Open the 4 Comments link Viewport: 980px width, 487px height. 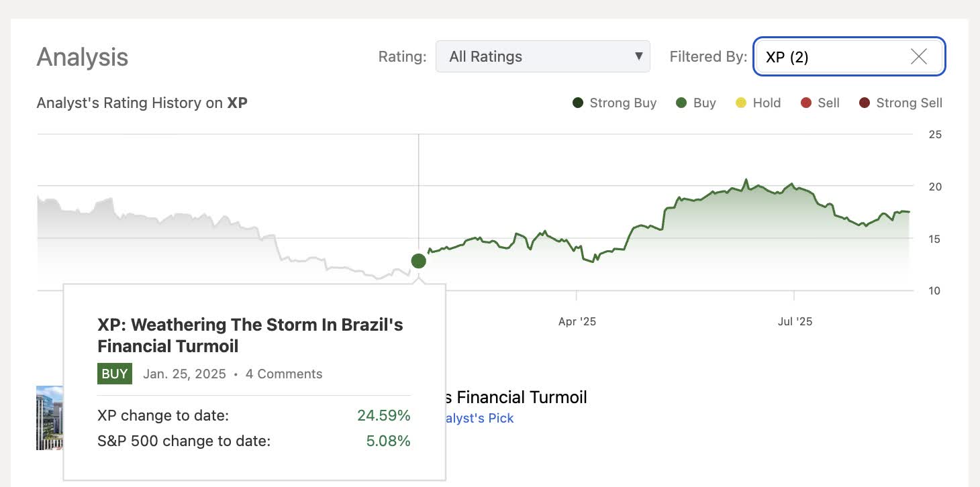[283, 374]
